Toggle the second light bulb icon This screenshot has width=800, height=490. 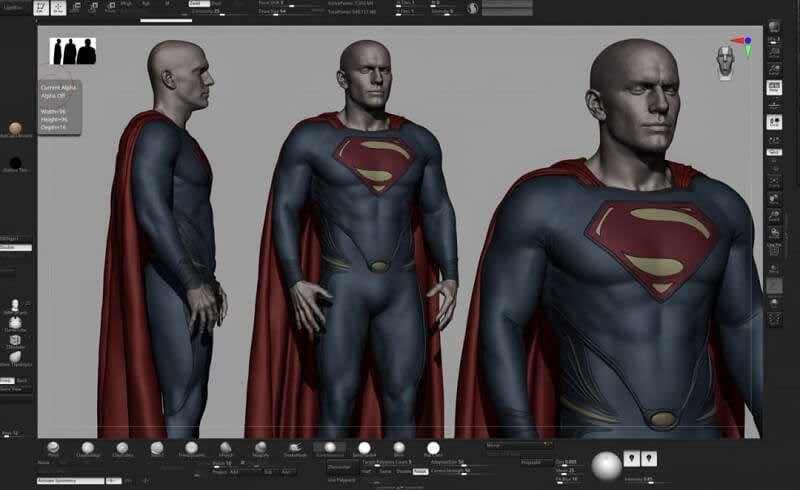point(649,458)
